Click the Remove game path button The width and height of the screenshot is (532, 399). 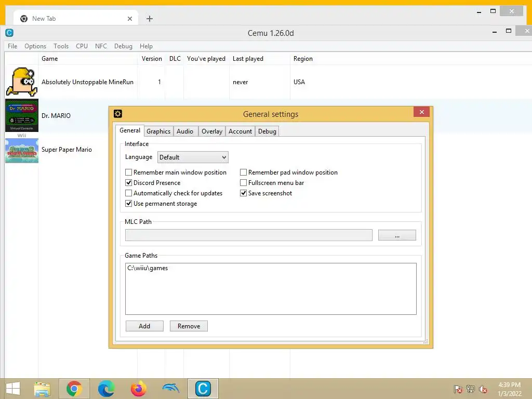(x=189, y=326)
